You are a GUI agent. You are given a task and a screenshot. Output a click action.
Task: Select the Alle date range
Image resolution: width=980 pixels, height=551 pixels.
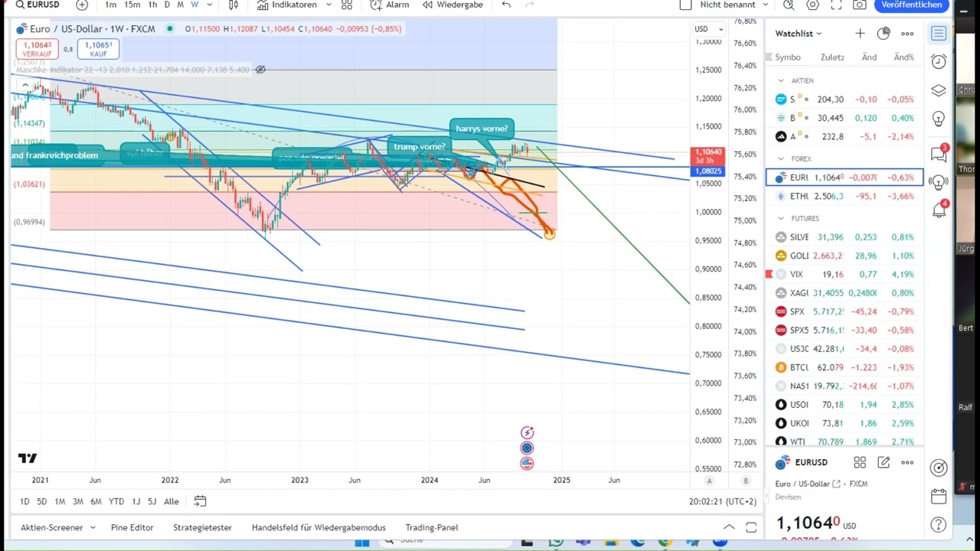pyautogui.click(x=171, y=501)
